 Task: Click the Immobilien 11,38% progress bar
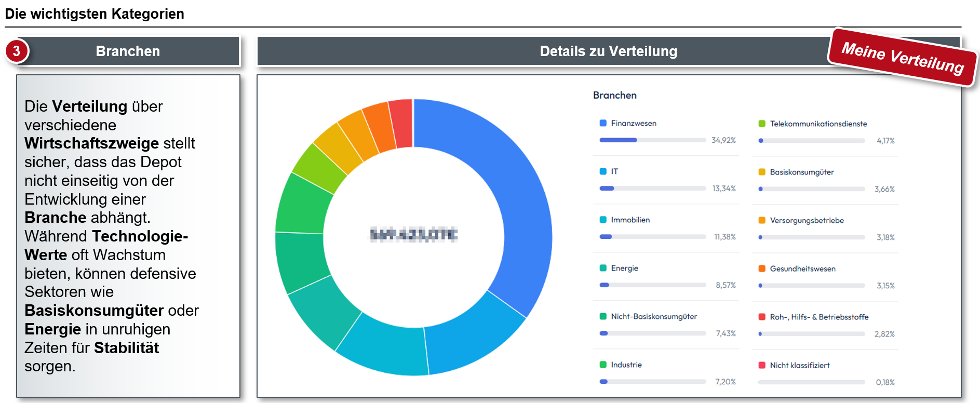(x=652, y=237)
